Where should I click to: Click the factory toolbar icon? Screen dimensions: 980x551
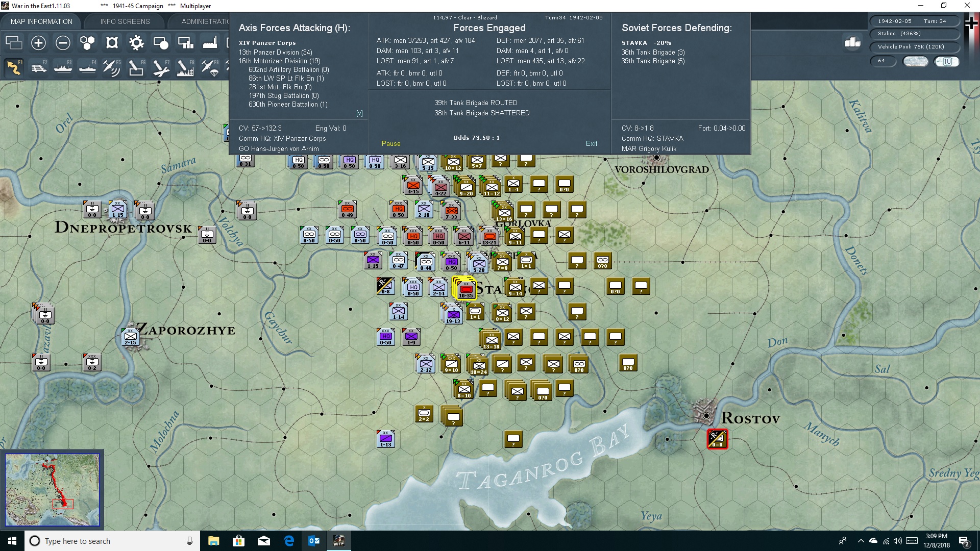(x=210, y=43)
